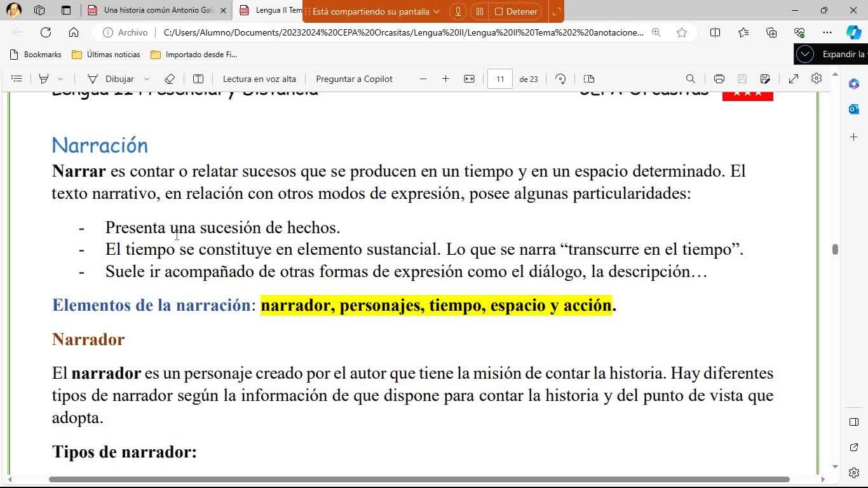This screenshot has width=868, height=488.
Task: Enter PDF full screen mode
Action: (794, 79)
